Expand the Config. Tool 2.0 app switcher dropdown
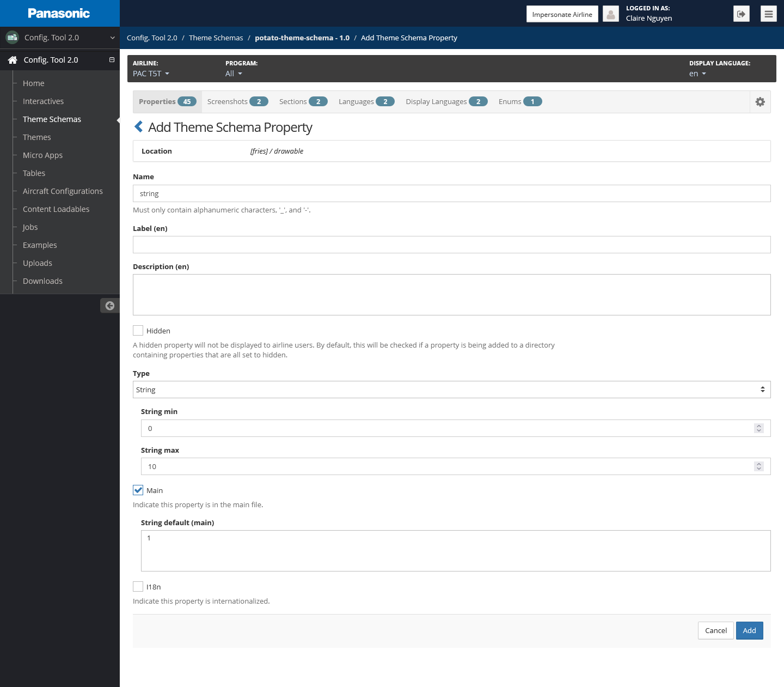Screen dimensions: 784x687 [x=112, y=38]
